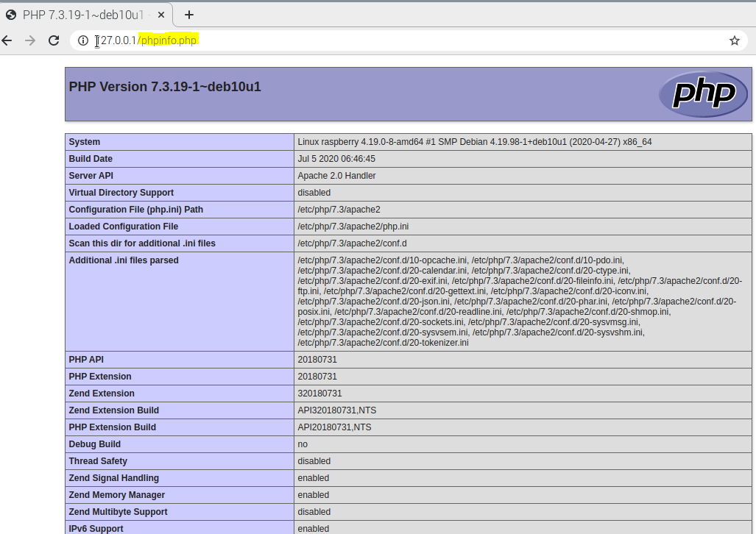This screenshot has width=756, height=534.
Task: Select the PHP 7.3.19-1~deb10u1 tab
Action: tap(86, 15)
